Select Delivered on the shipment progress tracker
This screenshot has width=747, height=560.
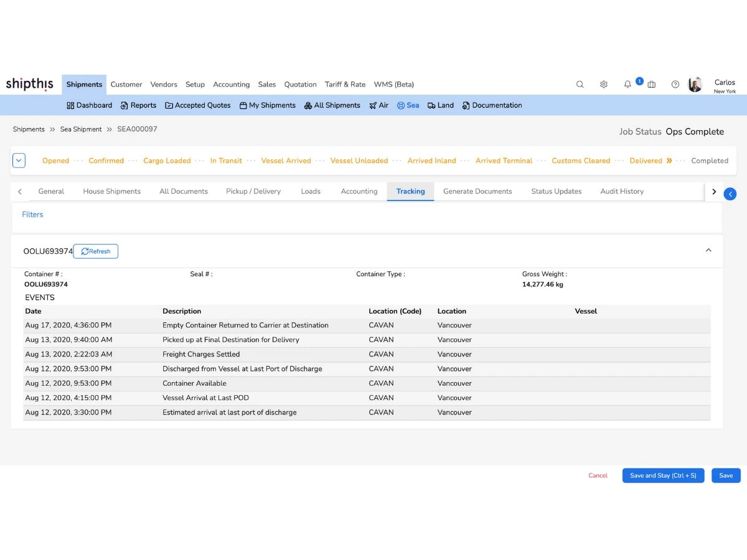(646, 160)
